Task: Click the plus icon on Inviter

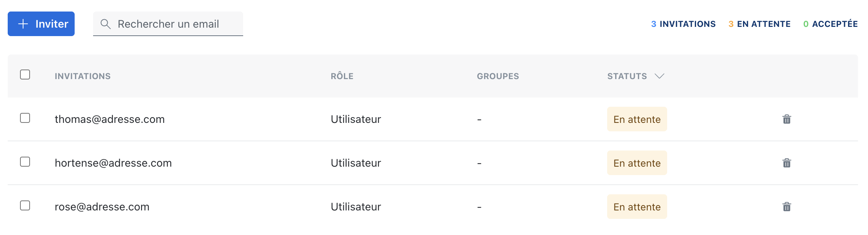Action: [x=23, y=24]
